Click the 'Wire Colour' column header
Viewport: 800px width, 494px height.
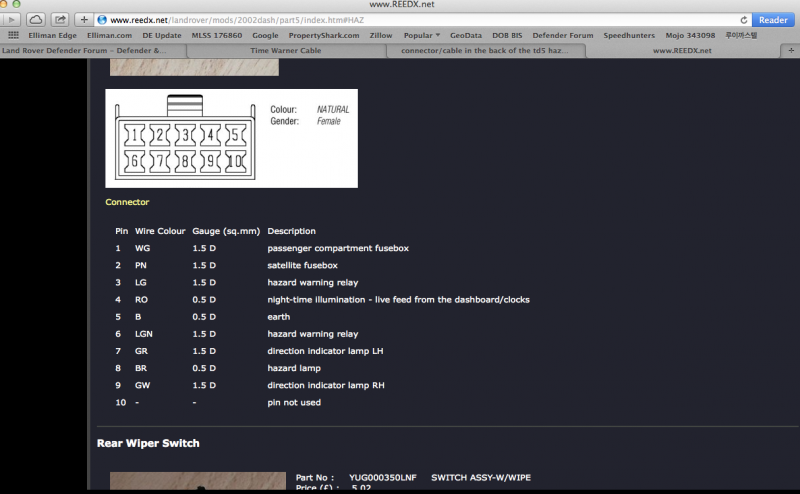pos(160,231)
